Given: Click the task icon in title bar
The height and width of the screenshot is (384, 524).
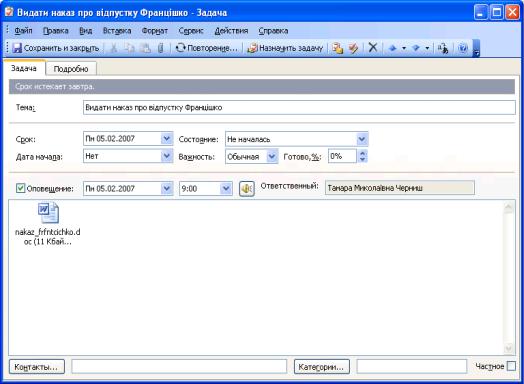Looking at the screenshot, I should point(9,12).
